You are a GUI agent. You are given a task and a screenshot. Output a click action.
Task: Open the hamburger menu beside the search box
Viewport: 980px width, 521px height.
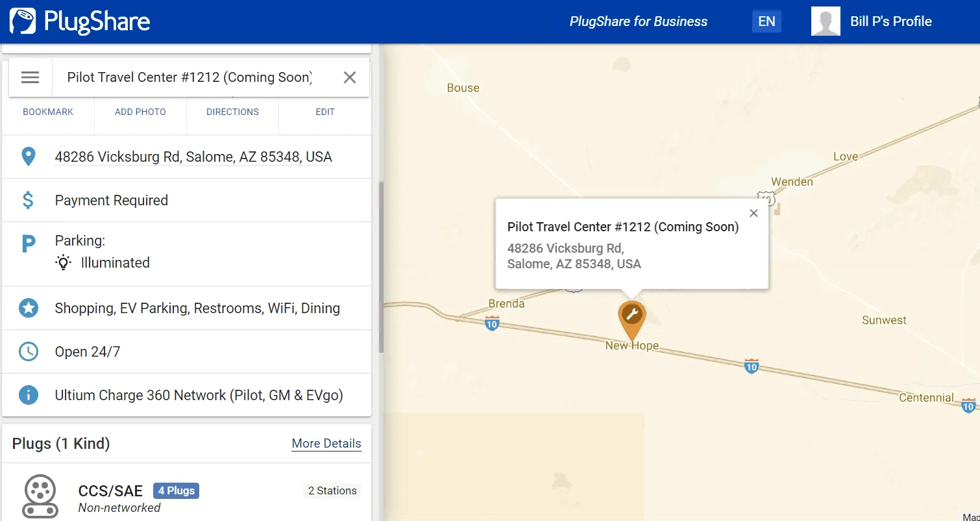click(x=31, y=77)
